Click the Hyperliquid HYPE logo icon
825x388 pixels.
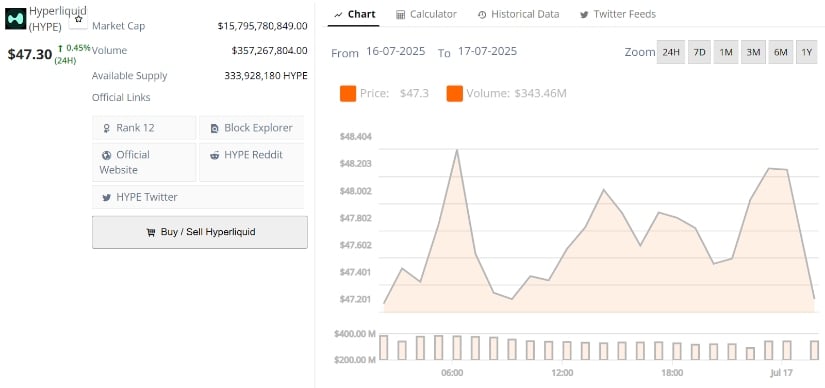(15, 18)
